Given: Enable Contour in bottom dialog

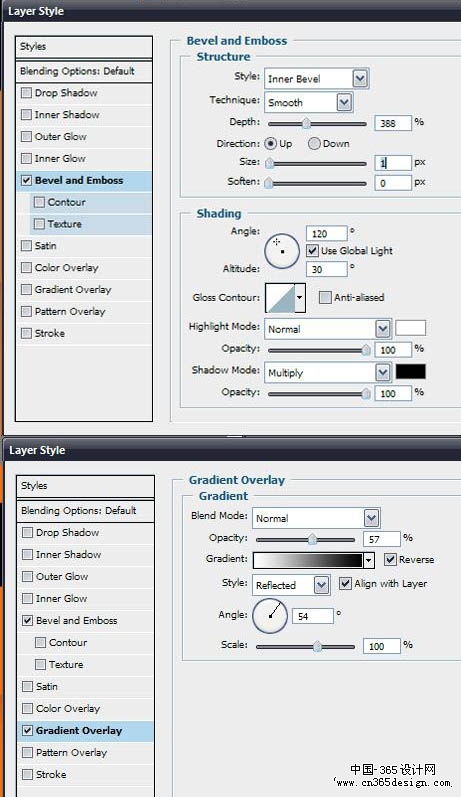Looking at the screenshot, I should point(40,642).
